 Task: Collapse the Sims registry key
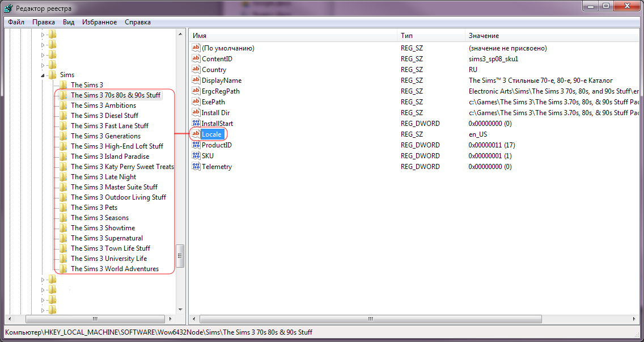pyautogui.click(x=43, y=75)
